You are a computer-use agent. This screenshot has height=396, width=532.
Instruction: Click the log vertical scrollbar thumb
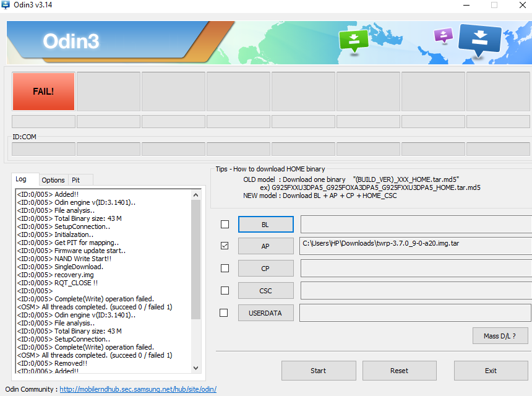(x=195, y=260)
